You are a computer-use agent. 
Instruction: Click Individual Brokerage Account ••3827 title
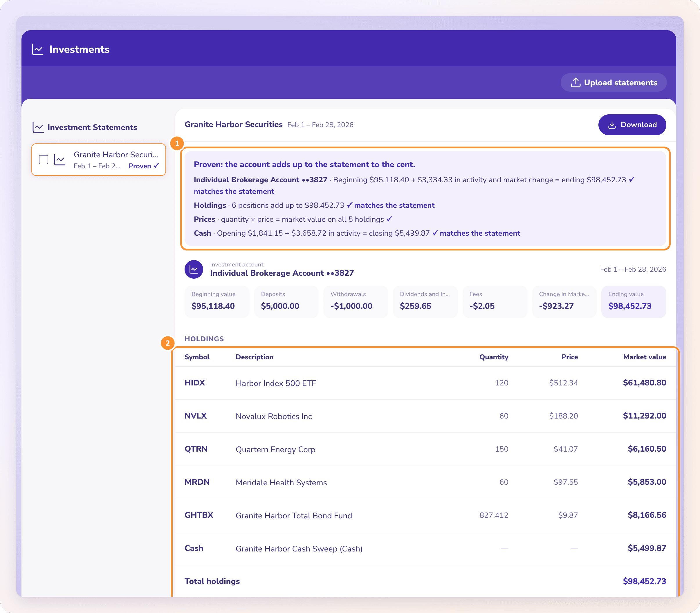(x=282, y=273)
